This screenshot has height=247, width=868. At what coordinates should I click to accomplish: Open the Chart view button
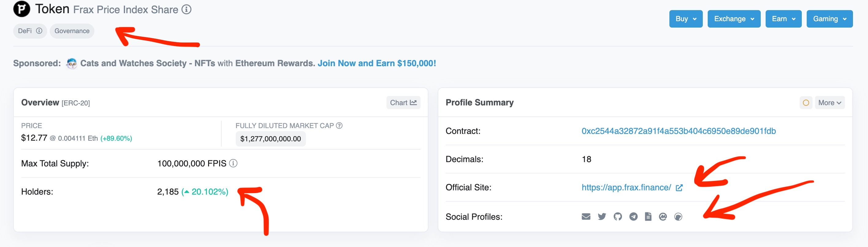(x=403, y=102)
